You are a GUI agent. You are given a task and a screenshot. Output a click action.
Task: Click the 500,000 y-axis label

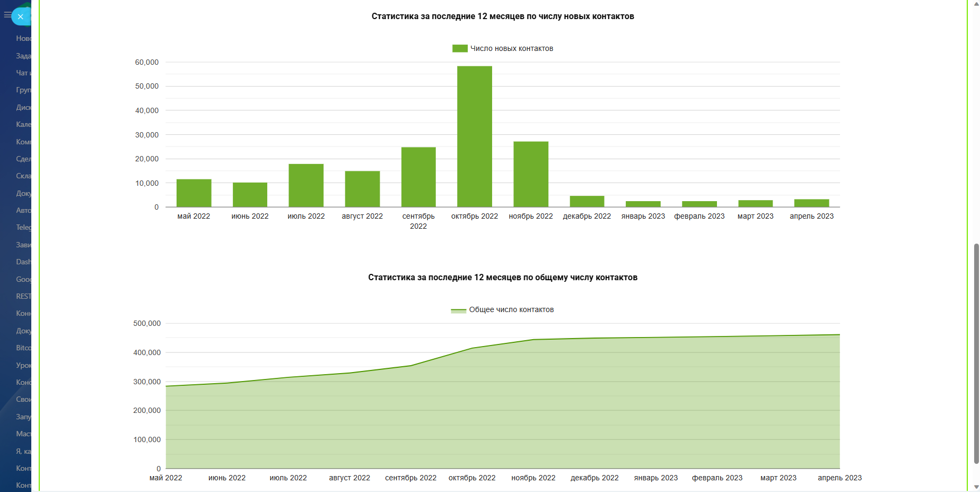coord(147,323)
